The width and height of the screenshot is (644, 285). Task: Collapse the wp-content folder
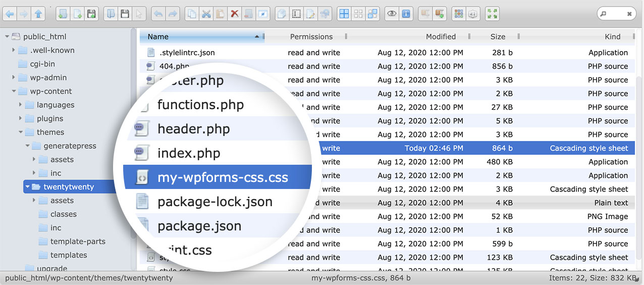coord(14,91)
